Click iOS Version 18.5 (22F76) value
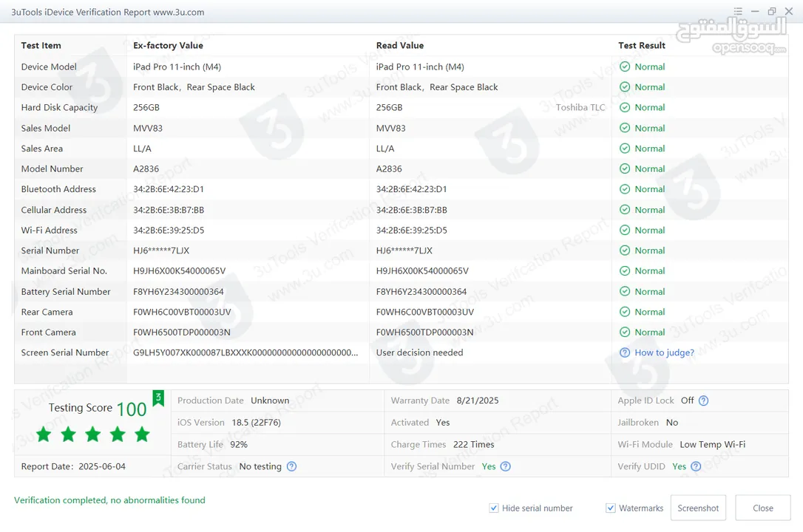The width and height of the screenshot is (803, 532). (x=256, y=423)
